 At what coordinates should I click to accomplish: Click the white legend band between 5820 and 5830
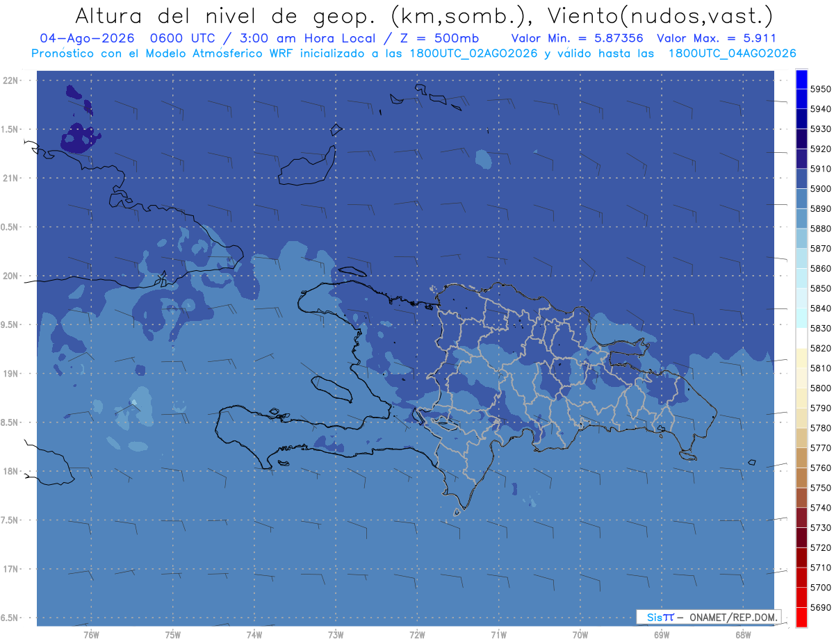pos(801,338)
